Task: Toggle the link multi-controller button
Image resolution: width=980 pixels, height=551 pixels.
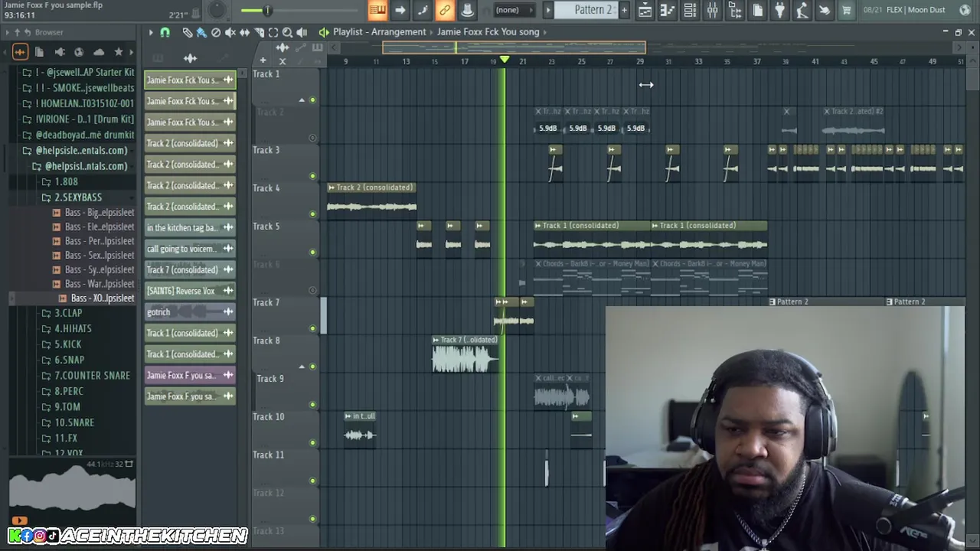Action: coord(444,10)
